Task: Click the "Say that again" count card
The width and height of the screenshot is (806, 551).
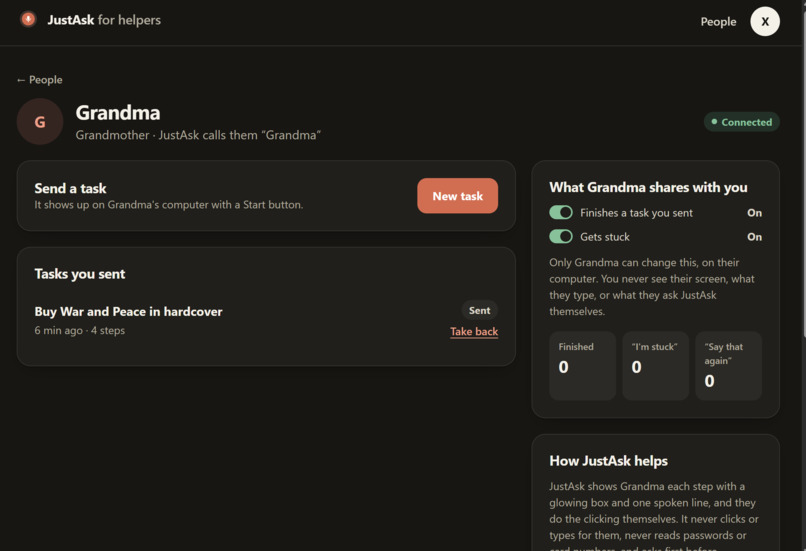Action: pyautogui.click(x=728, y=365)
